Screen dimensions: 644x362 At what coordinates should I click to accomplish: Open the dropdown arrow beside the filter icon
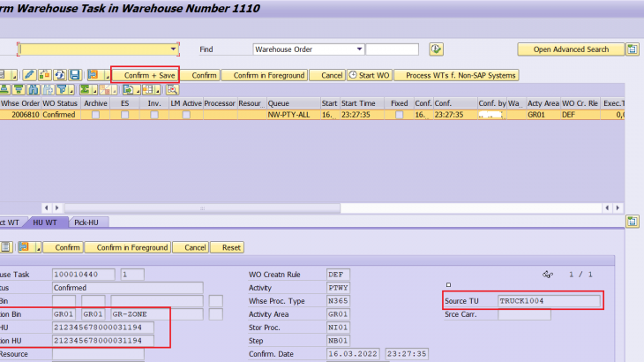pos(71,90)
